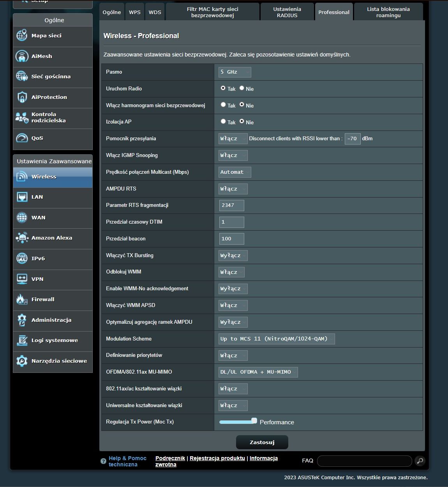Click the Help & Pomoc techniczna link

pos(127,461)
